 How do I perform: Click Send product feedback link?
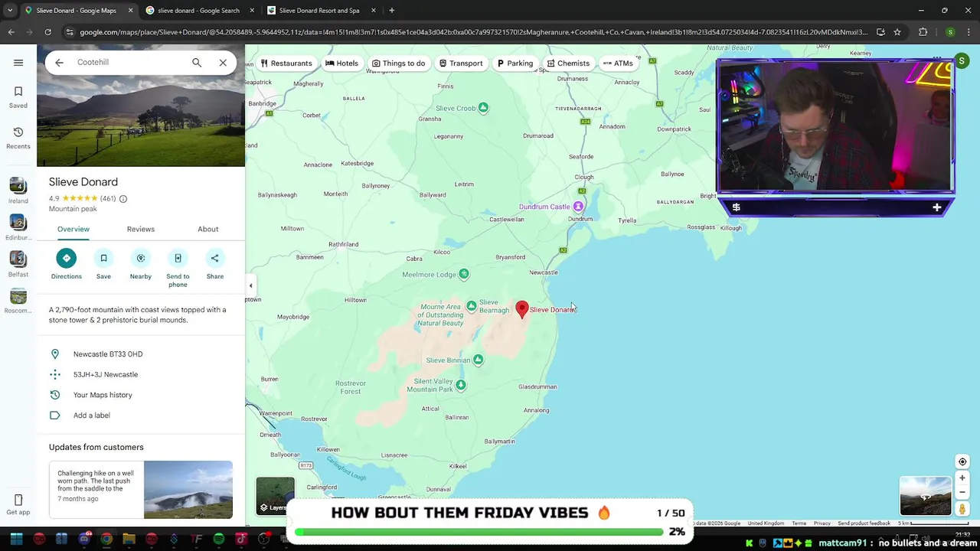(864, 523)
